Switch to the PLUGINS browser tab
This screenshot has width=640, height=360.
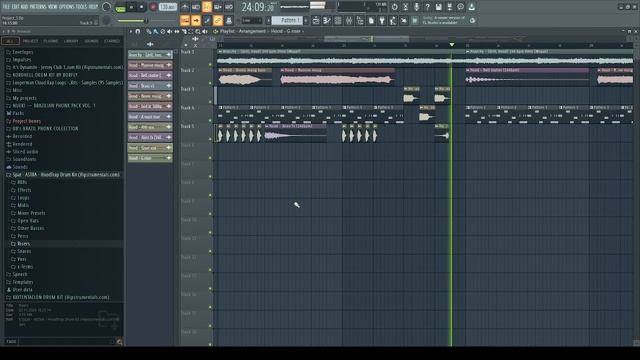[51, 41]
